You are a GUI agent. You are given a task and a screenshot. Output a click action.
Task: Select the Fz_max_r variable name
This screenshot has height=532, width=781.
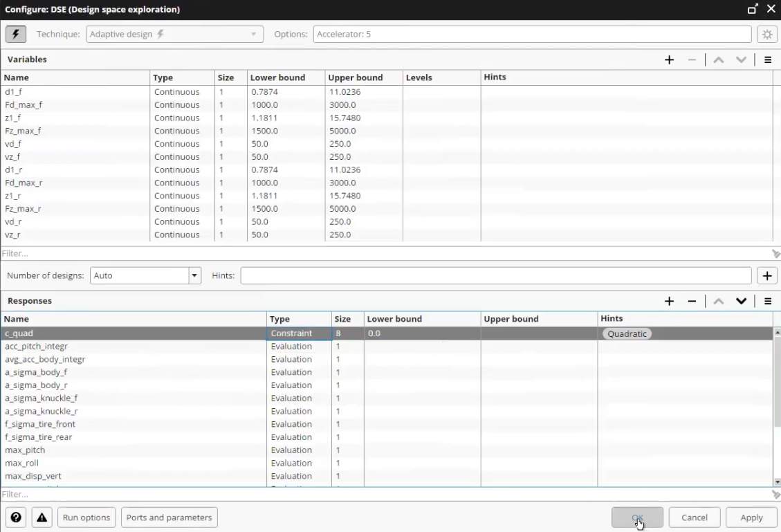tap(23, 208)
